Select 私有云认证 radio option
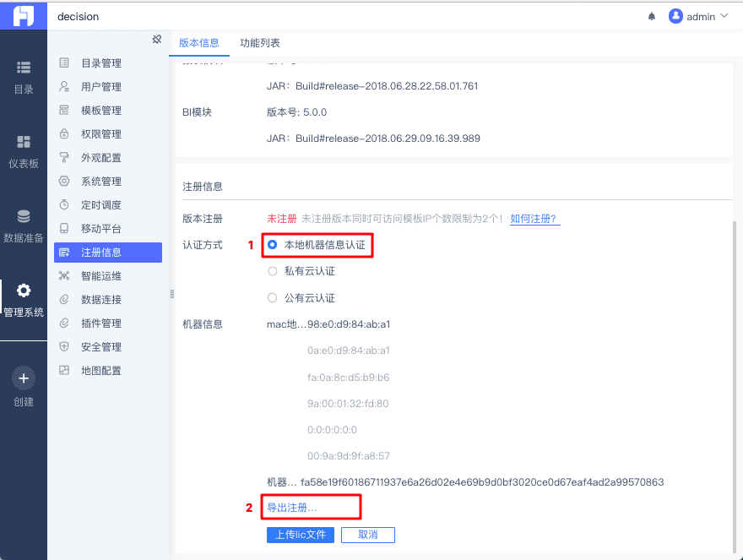 pyautogui.click(x=272, y=271)
